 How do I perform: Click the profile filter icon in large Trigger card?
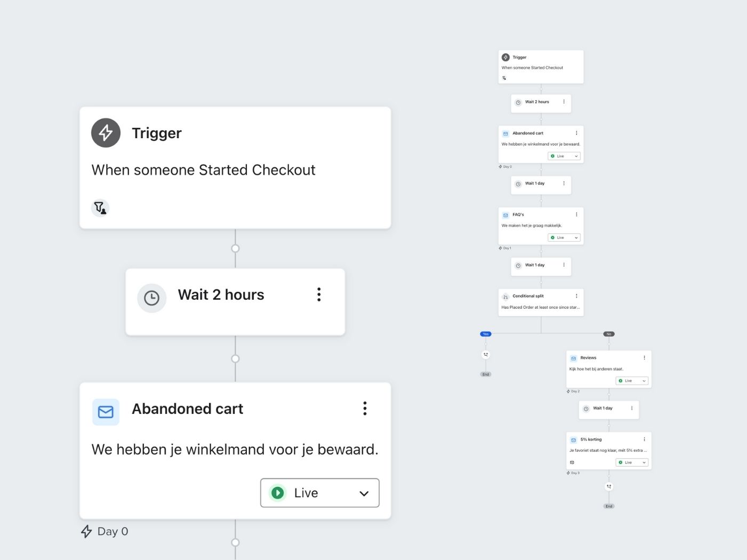click(100, 207)
